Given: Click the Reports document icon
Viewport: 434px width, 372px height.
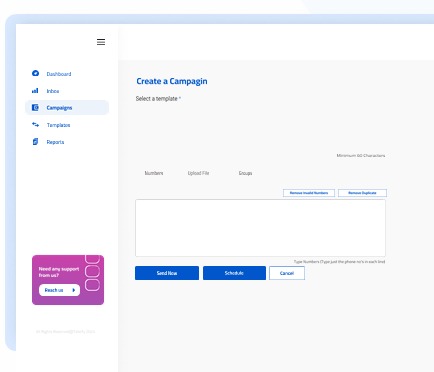Looking at the screenshot, I should pyautogui.click(x=35, y=142).
